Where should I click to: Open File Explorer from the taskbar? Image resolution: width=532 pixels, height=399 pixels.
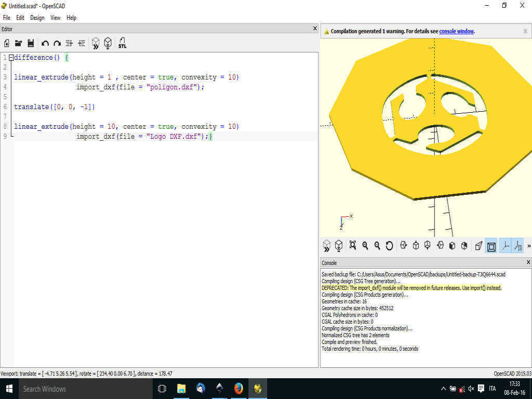(181, 389)
